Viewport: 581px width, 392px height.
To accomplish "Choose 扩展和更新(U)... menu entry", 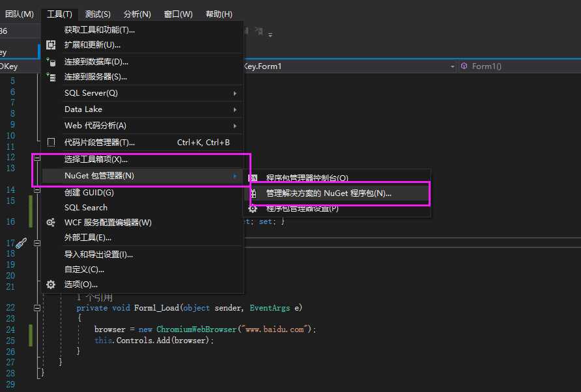I will click(142, 45).
